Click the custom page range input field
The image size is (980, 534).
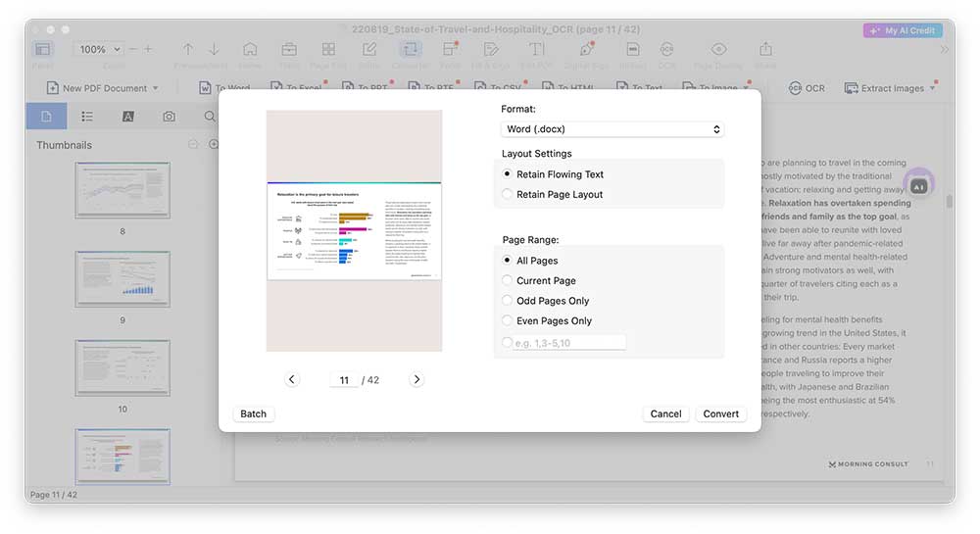568,343
